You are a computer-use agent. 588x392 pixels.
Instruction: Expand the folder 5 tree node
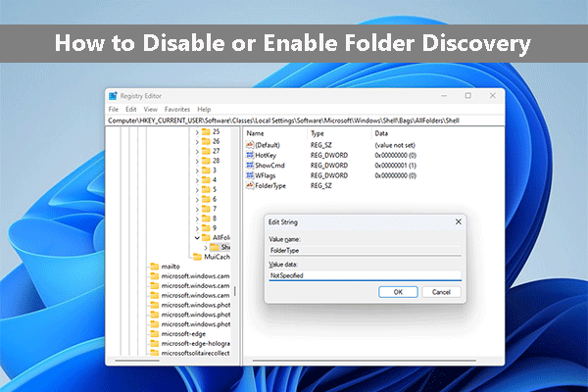(x=197, y=190)
